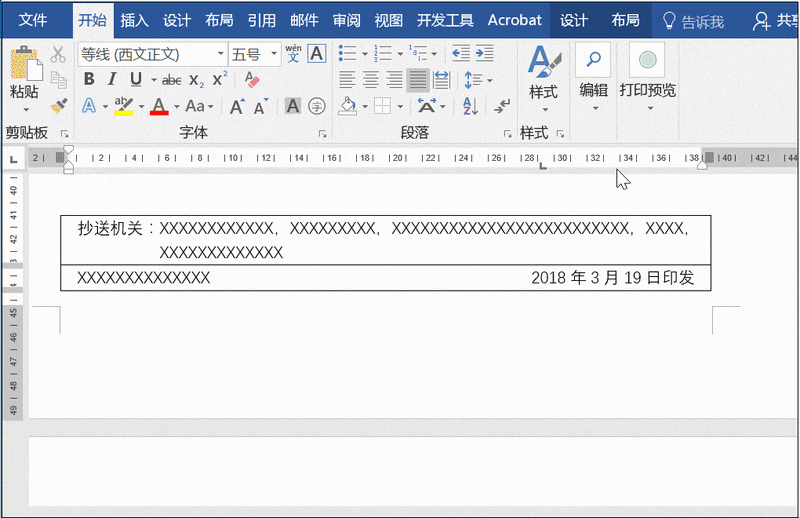Screen dimensions: 800x518
Task: Open the 审阅 ribbon tab
Action: coord(346,20)
